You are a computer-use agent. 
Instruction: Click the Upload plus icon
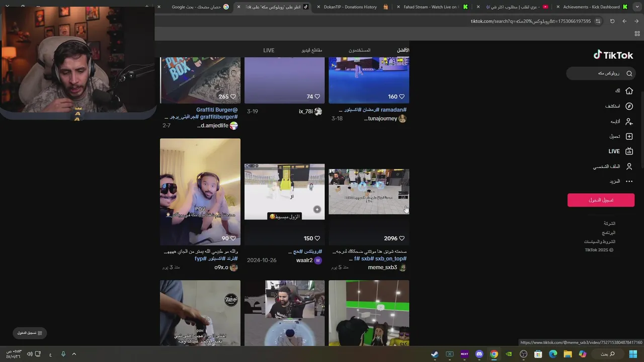coord(629,136)
